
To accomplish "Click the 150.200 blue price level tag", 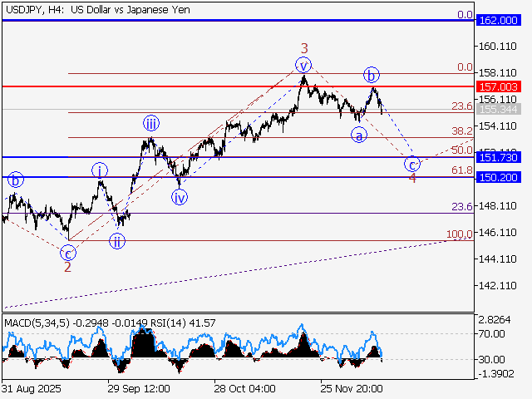I will pyautogui.click(x=498, y=177).
